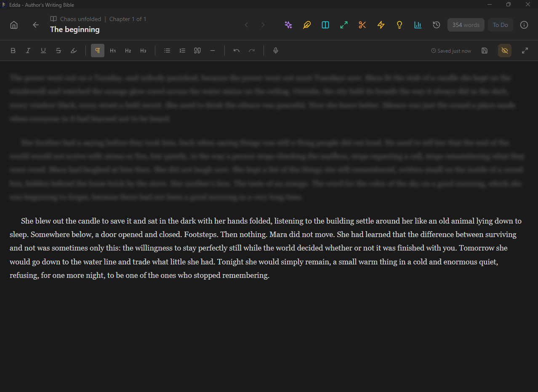Click the orange scissors icon
Image resolution: width=538 pixels, height=392 pixels.
tap(362, 25)
